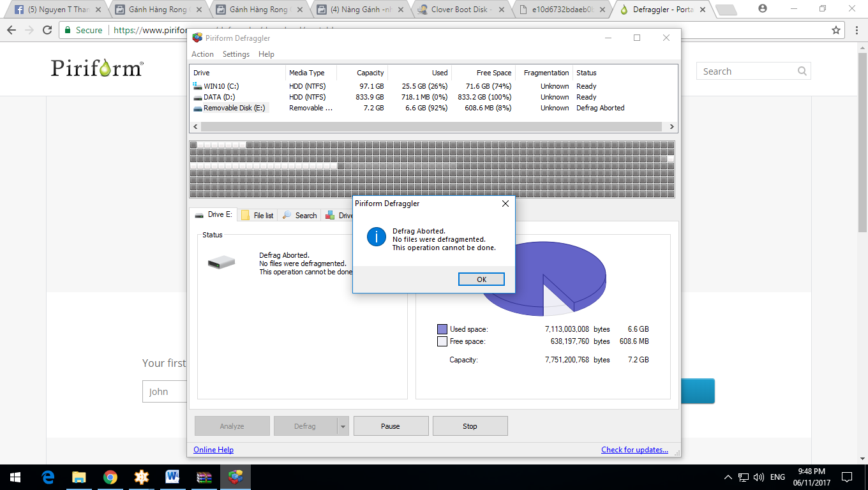Click the drive list left scroll arrow

pos(195,126)
